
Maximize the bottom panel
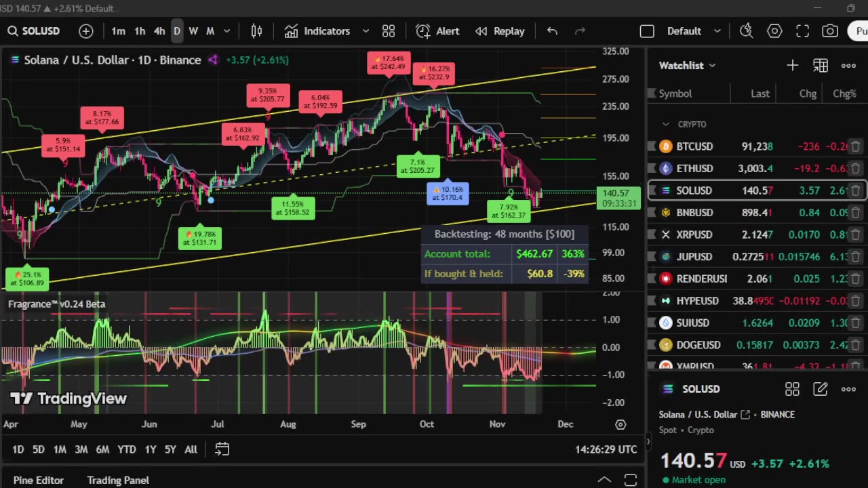[631, 480]
